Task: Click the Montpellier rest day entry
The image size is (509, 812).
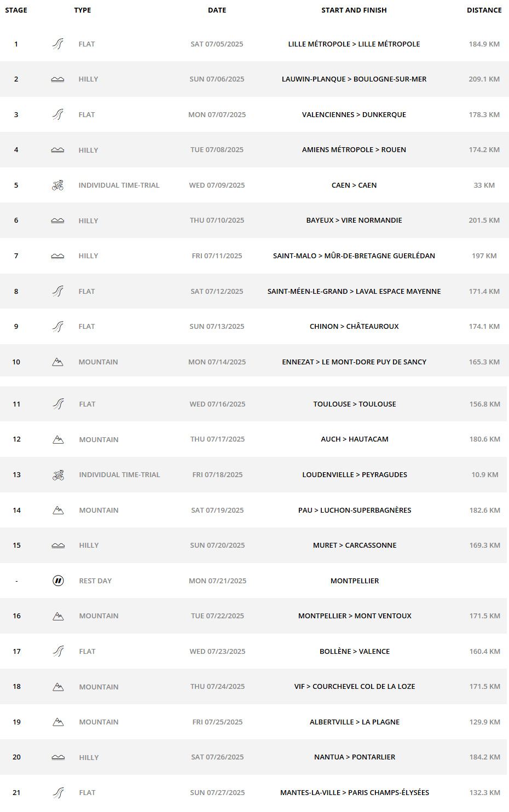Action: pyautogui.click(x=355, y=581)
